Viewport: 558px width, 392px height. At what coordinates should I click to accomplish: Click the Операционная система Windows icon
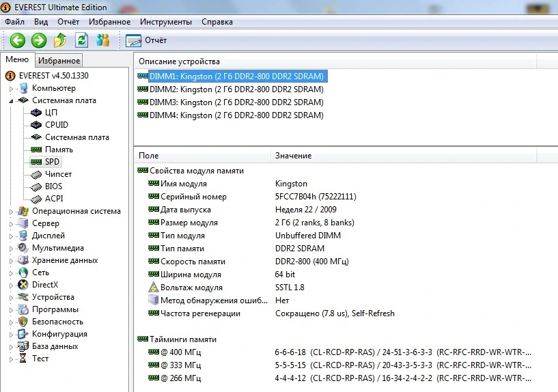coord(23,211)
